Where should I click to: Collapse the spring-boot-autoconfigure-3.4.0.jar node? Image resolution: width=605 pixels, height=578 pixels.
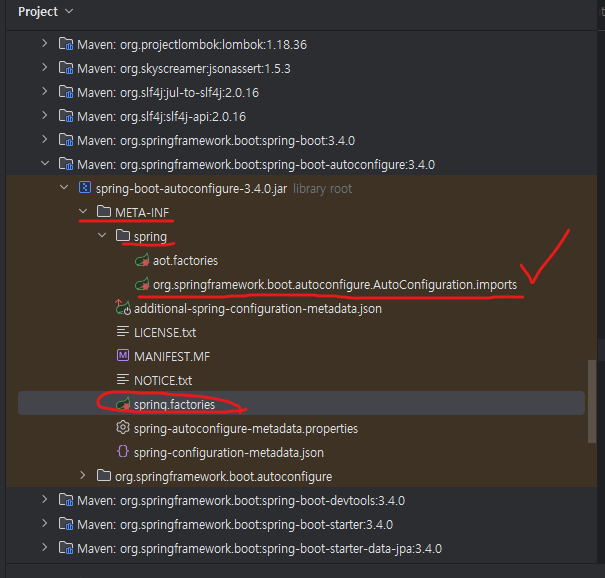64,188
